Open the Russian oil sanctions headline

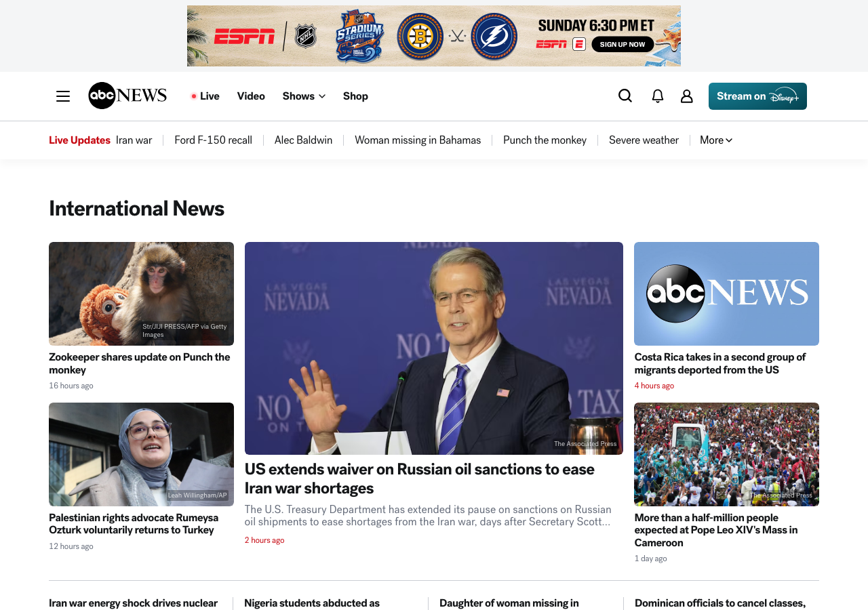[419, 479]
